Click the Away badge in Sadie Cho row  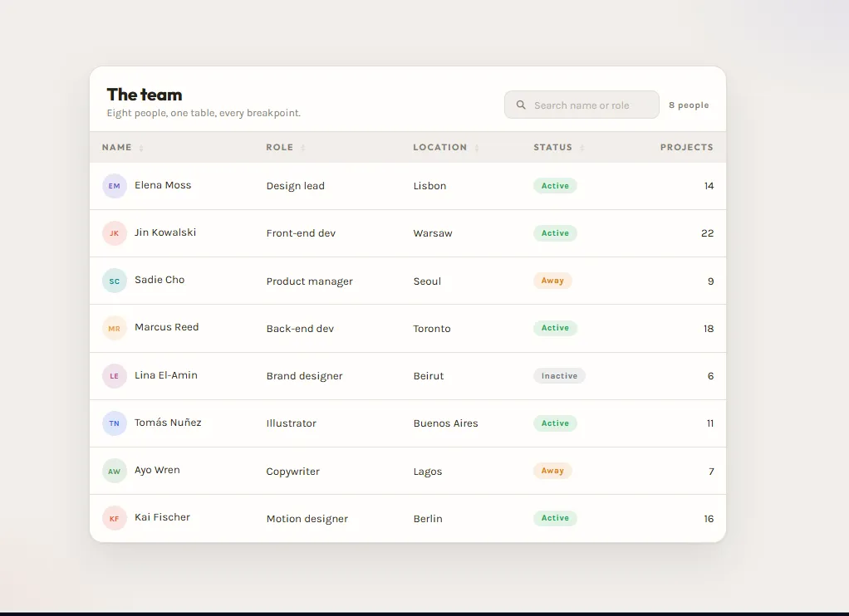point(552,281)
